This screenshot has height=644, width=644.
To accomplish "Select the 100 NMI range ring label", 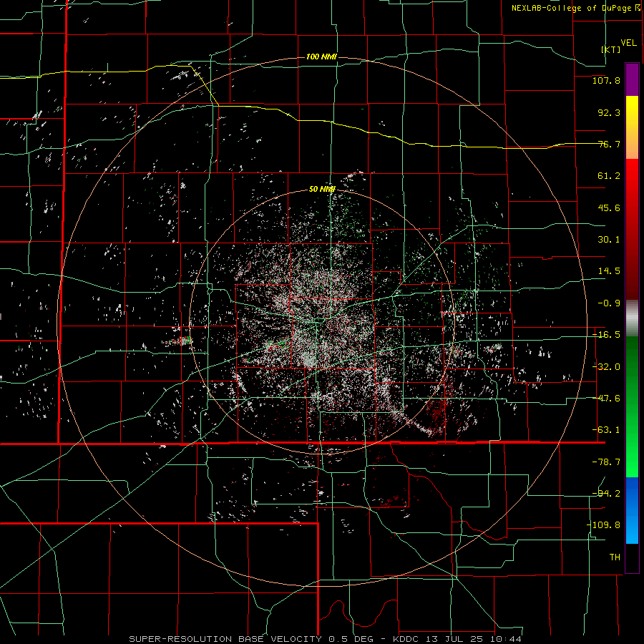I will [x=321, y=57].
